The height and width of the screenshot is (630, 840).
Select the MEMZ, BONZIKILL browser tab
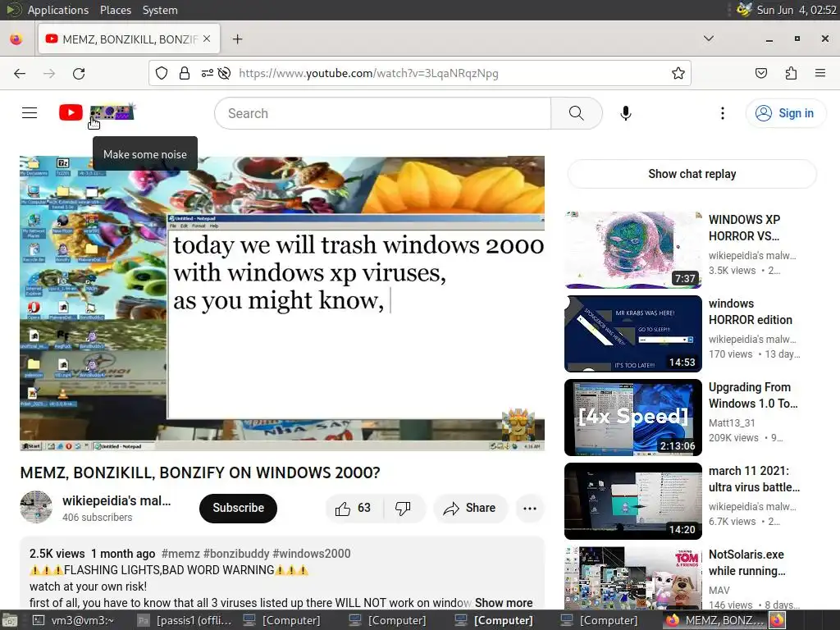tap(129, 39)
